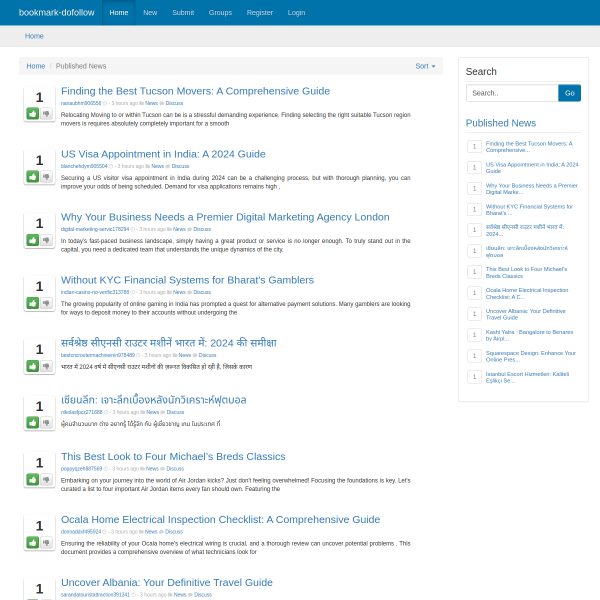
Task: Open the Sort dropdown
Action: tap(425, 66)
